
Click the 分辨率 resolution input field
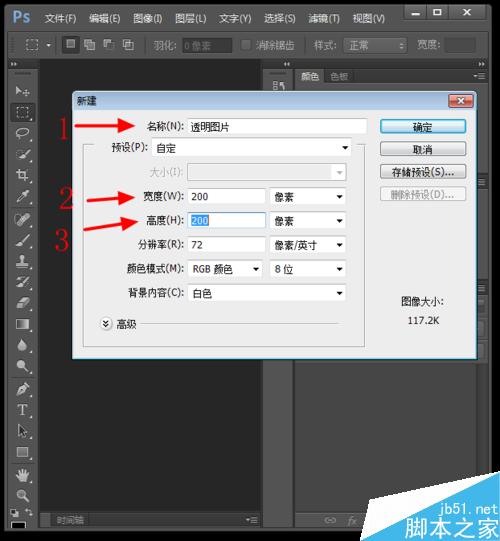pos(226,245)
